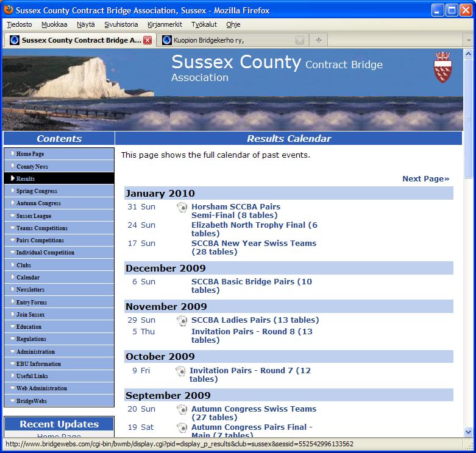Viewport: 476px width, 453px height.
Task: Click the cards icon next to SCCBA Ladies Pairs
Action: click(x=182, y=321)
